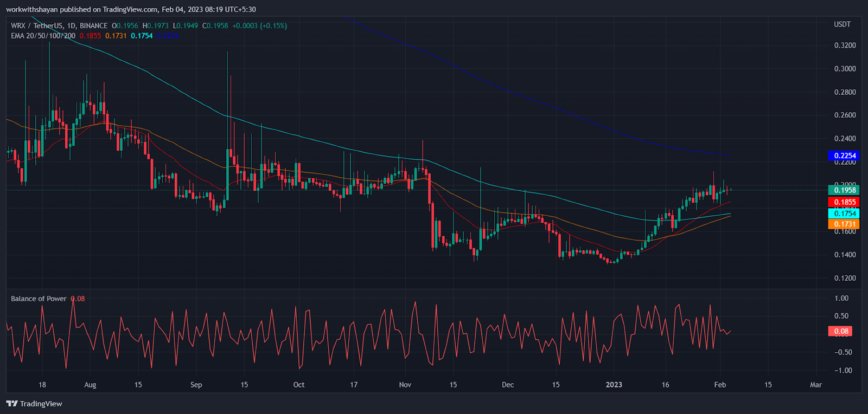Click the 1.00 level on indicator axis
The height and width of the screenshot is (414, 868).
click(x=841, y=298)
